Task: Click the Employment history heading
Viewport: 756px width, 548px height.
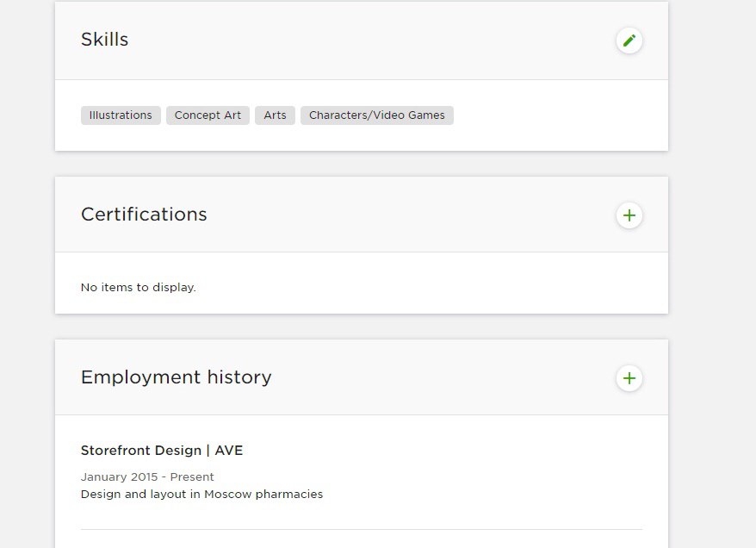Action: click(x=176, y=377)
